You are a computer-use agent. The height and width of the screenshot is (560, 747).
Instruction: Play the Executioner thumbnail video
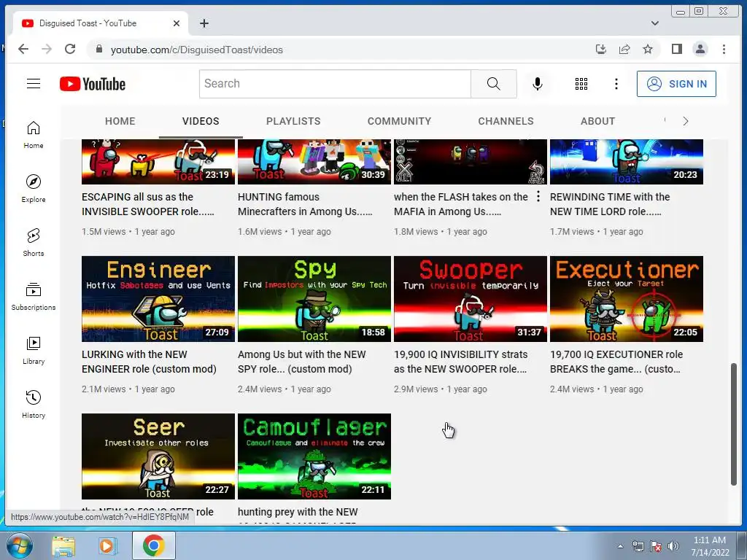pos(627,299)
